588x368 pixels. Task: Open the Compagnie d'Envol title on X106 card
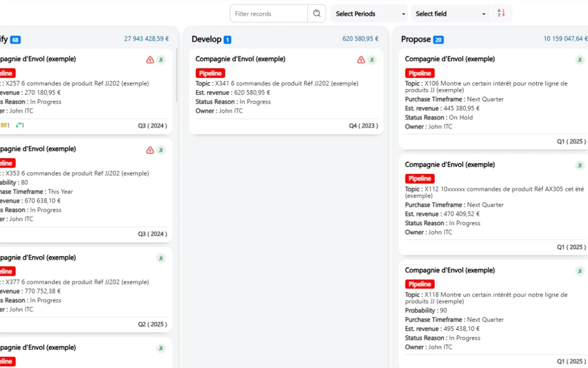pyautogui.click(x=450, y=59)
